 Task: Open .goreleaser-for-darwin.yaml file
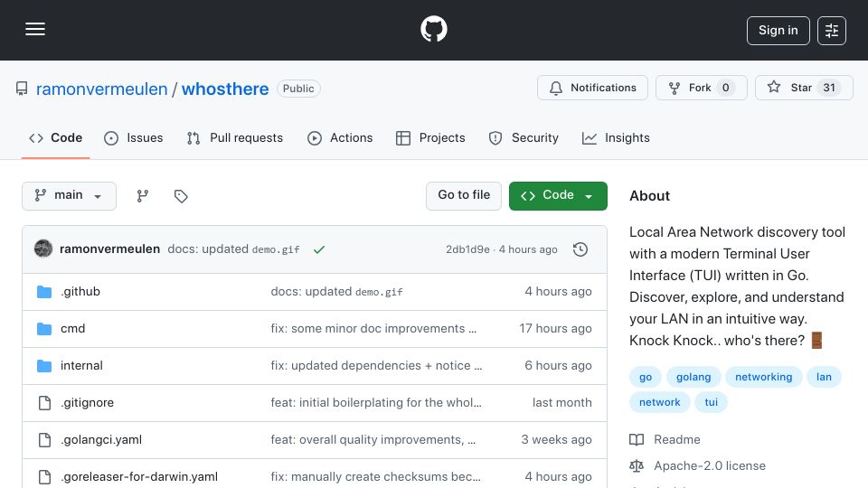(x=139, y=476)
